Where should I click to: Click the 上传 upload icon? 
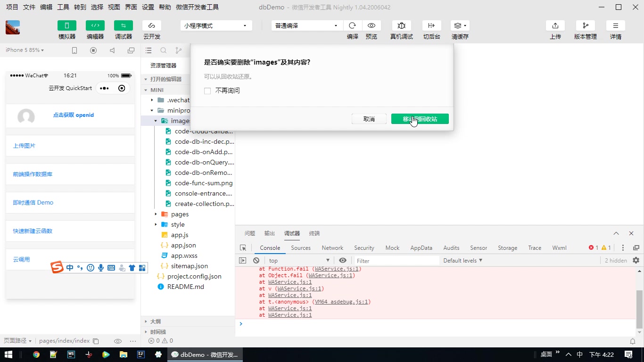point(555,25)
